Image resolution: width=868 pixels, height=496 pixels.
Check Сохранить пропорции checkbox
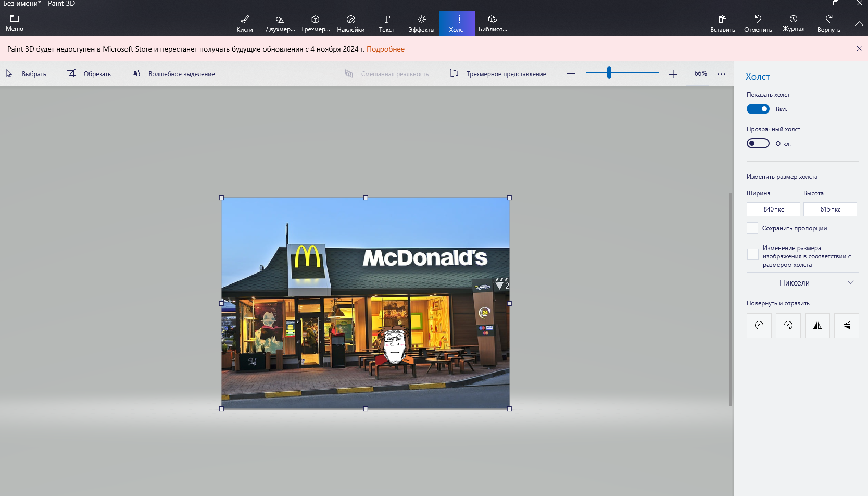click(x=752, y=228)
